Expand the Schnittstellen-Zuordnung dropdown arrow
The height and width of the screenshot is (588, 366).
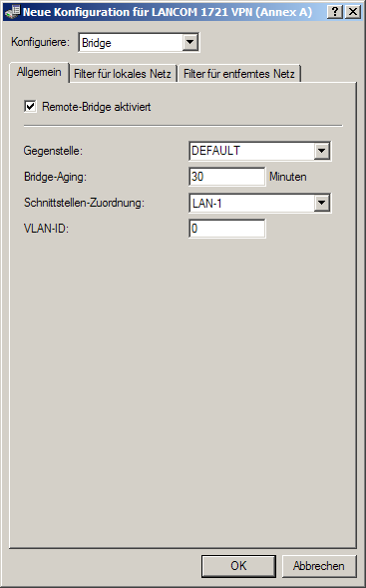pos(321,203)
